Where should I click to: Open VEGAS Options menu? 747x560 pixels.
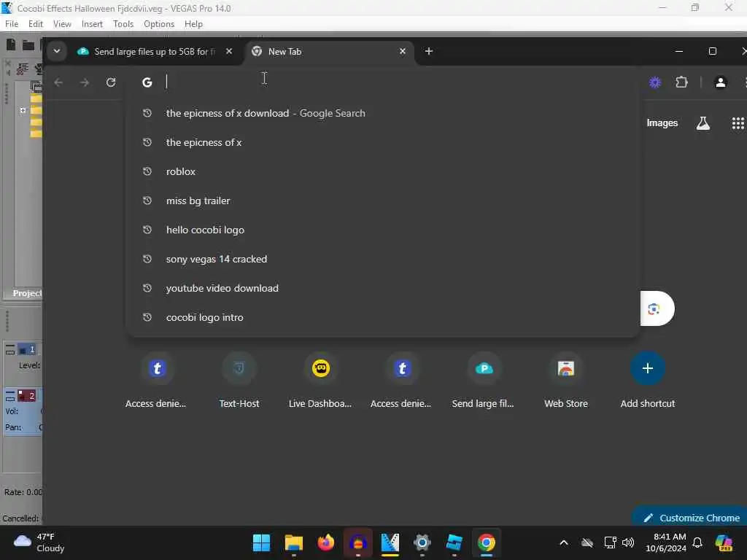159,24
